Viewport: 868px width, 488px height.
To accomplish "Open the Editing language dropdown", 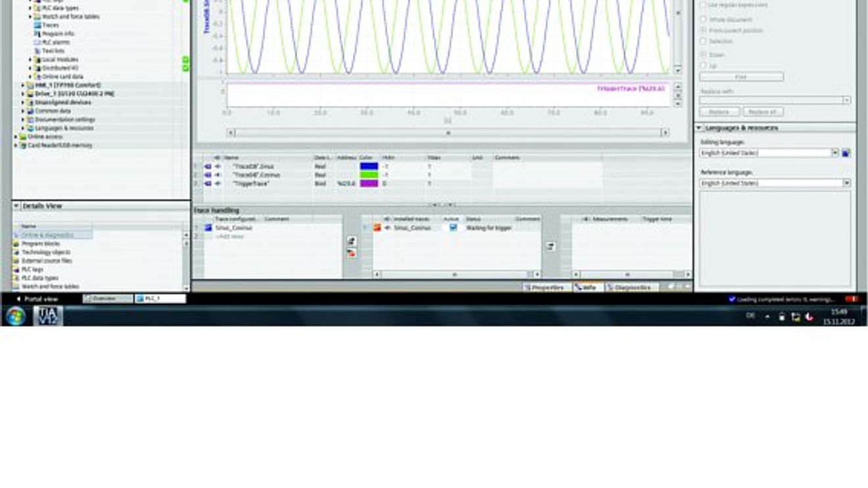I will [x=835, y=153].
